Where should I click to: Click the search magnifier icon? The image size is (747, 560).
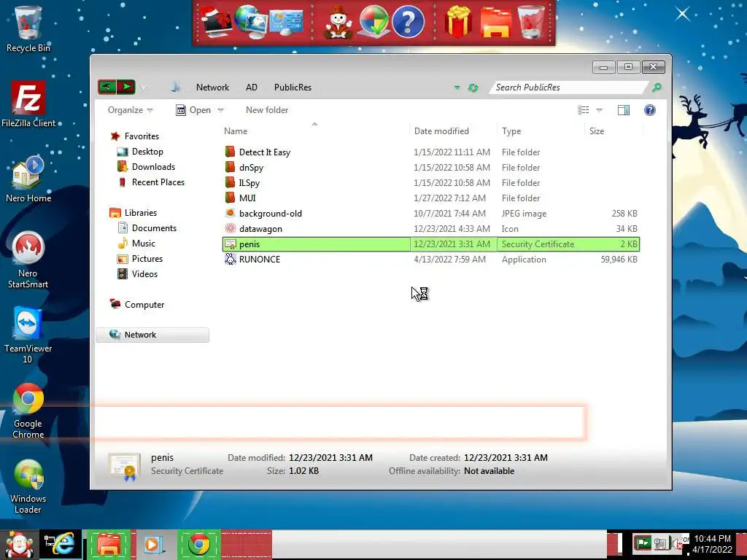pyautogui.click(x=657, y=87)
